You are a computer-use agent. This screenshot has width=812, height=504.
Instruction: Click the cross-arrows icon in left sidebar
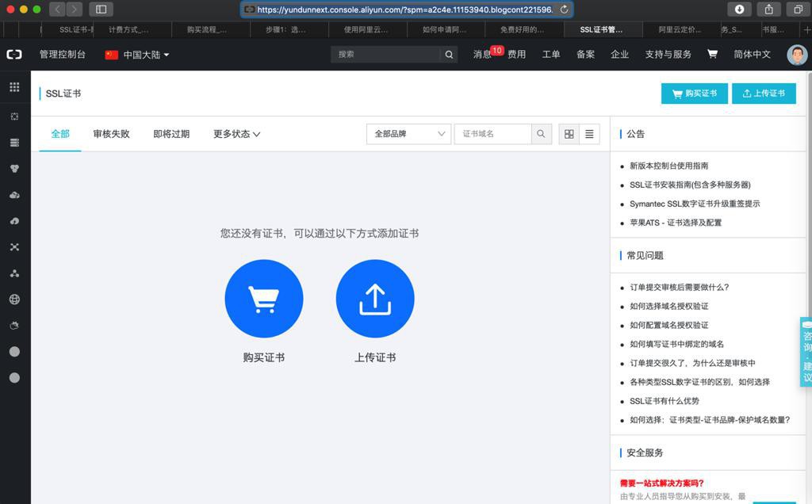click(x=14, y=246)
